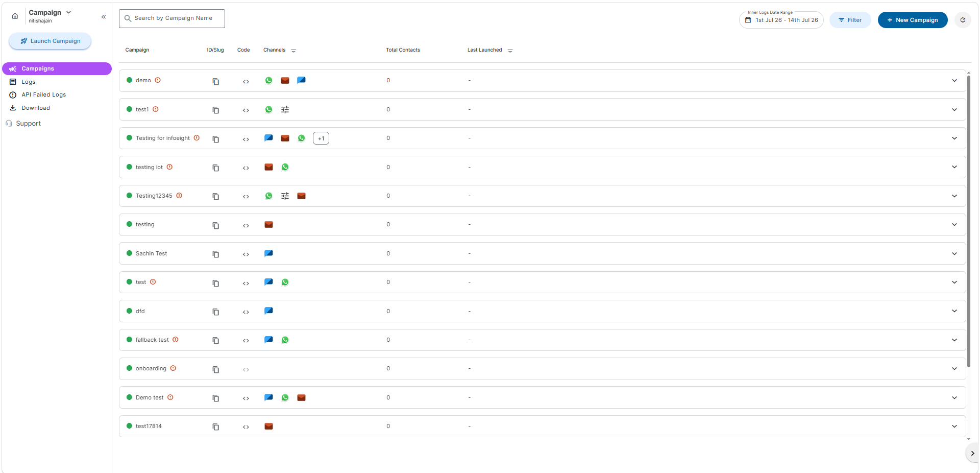980x473 pixels.
Task: Click the home icon in sidebar header
Action: tap(15, 16)
